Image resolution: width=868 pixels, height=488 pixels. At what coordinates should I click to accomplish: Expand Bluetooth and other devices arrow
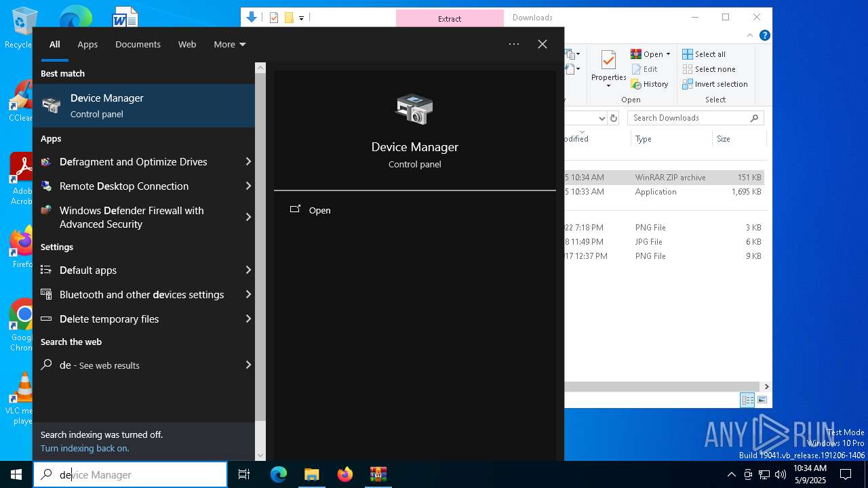tap(248, 294)
